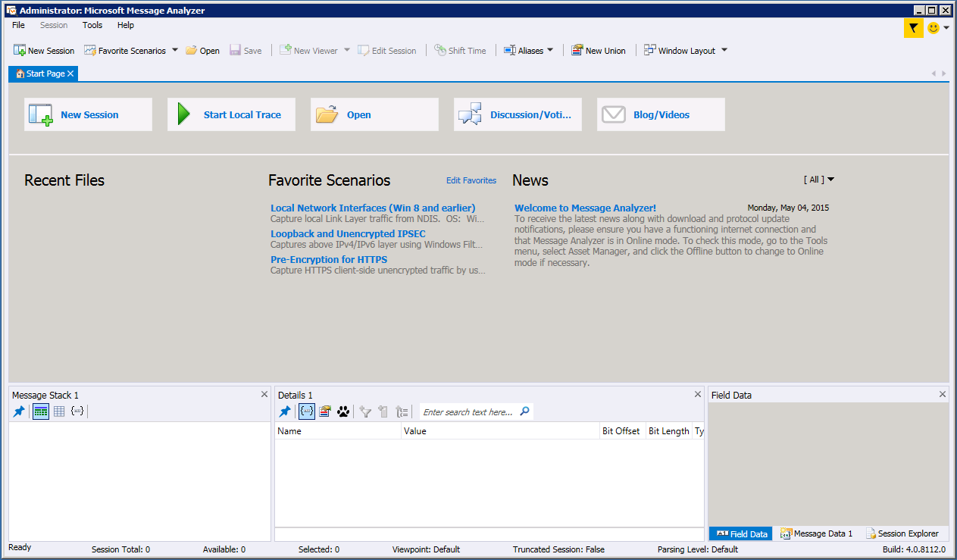Screen dimensions: 957x560
Task: Open the File menu
Action: [19, 25]
